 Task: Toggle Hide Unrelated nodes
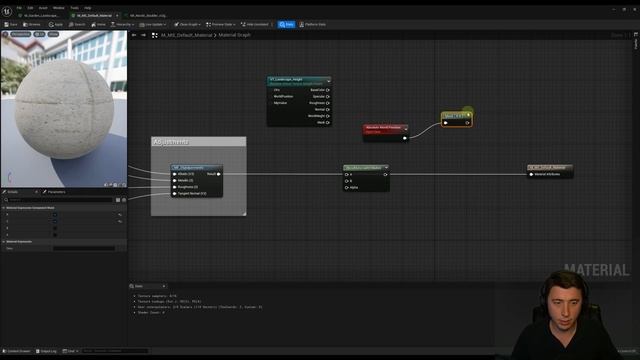click(x=255, y=24)
